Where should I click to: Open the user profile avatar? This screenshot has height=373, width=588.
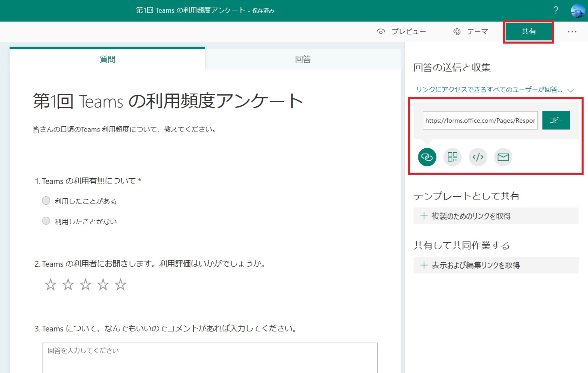[x=578, y=11]
